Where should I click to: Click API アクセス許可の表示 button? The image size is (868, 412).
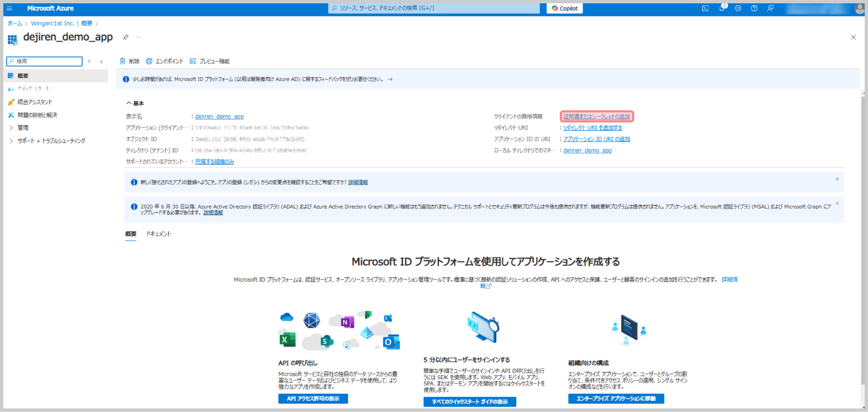point(313,399)
